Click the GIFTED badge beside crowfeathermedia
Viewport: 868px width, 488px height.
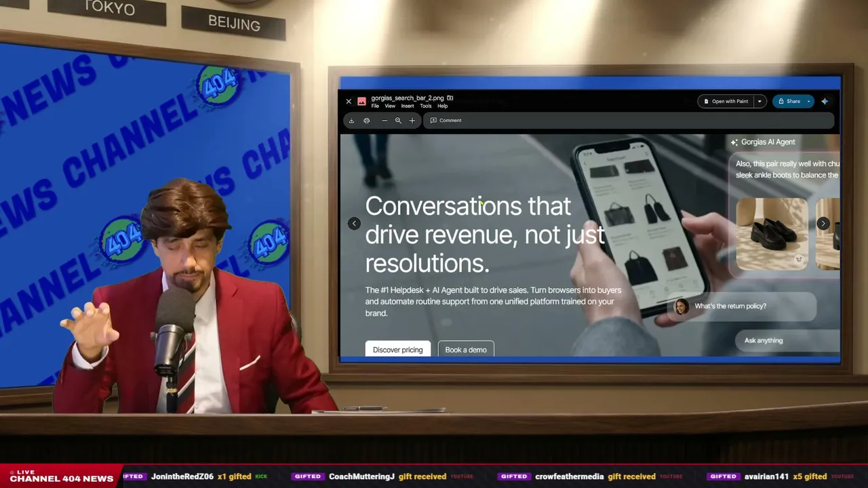pos(513,476)
